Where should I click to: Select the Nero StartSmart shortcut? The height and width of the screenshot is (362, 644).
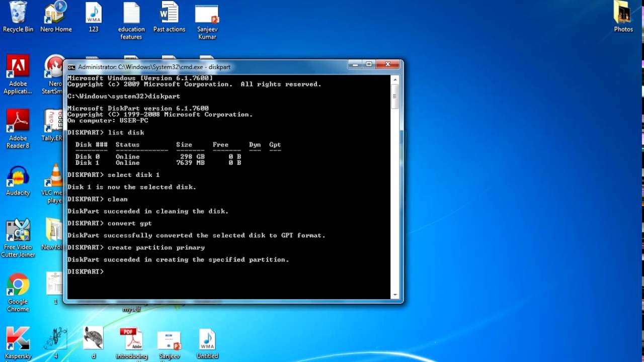click(52, 75)
